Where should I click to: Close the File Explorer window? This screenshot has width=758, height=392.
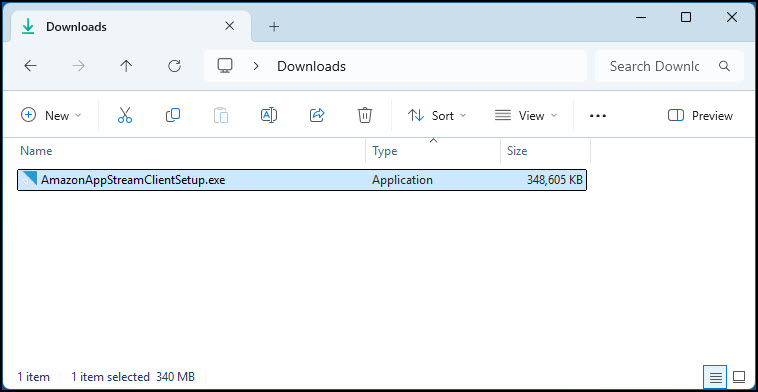731,17
